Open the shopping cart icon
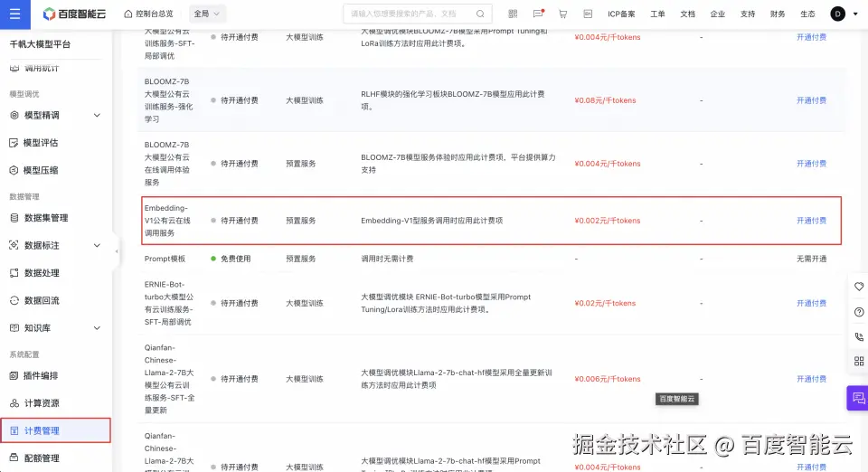This screenshot has width=868, height=472. (562, 14)
